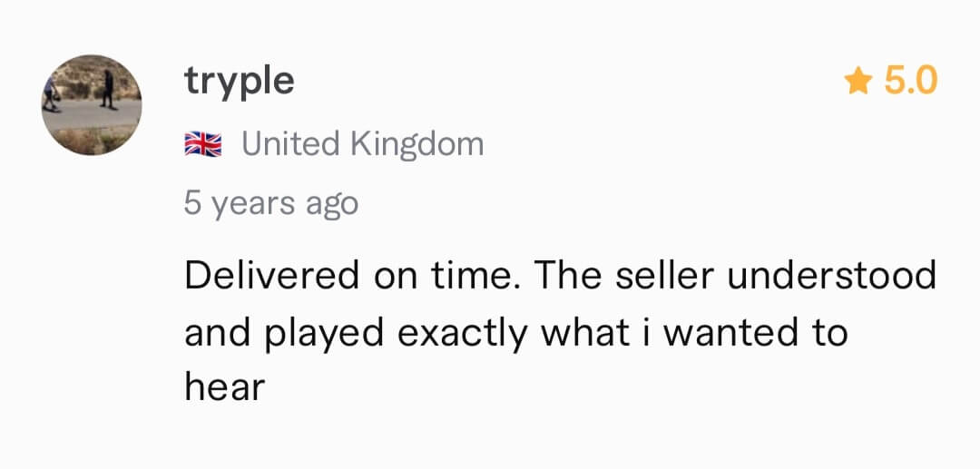
Task: Select the United Kingdom country label
Action: [x=362, y=143]
